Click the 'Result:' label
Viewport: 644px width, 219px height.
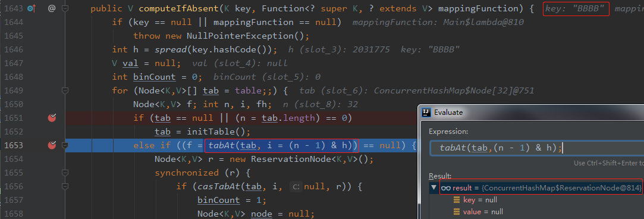(x=440, y=176)
